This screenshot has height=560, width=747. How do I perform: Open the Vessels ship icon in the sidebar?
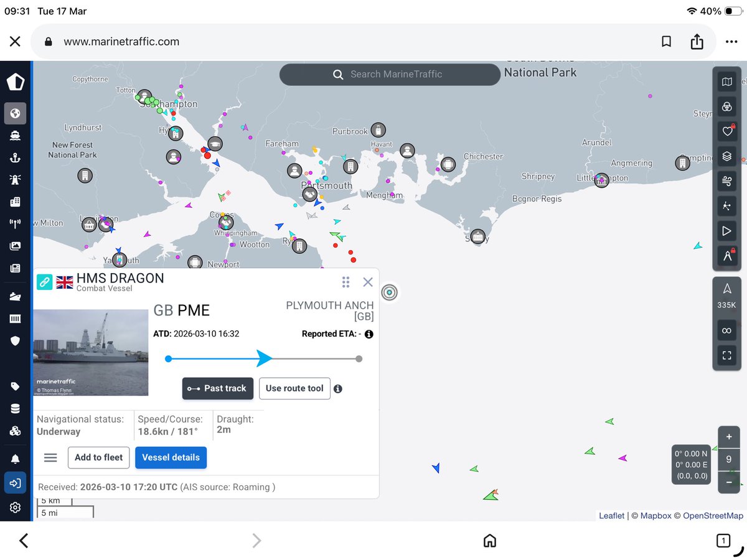[x=15, y=135]
